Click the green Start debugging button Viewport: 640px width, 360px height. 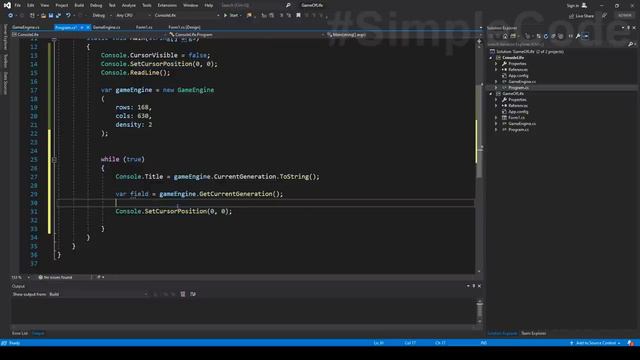tap(231, 16)
